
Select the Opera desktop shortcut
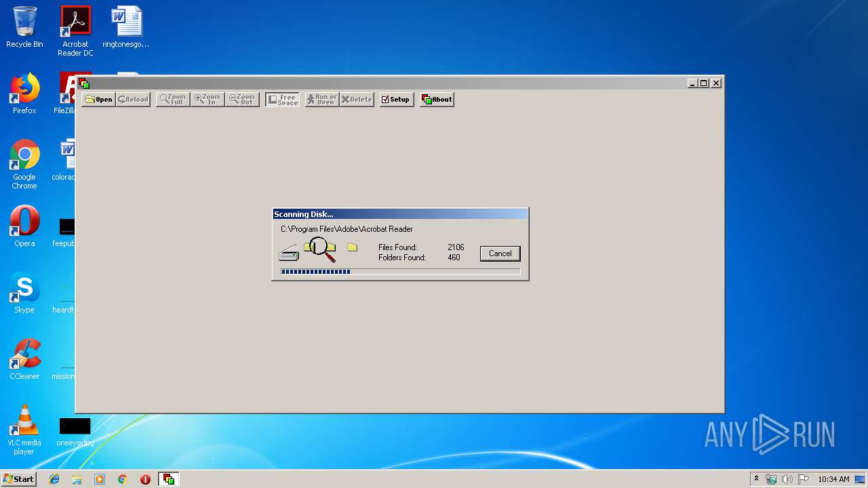(x=24, y=226)
